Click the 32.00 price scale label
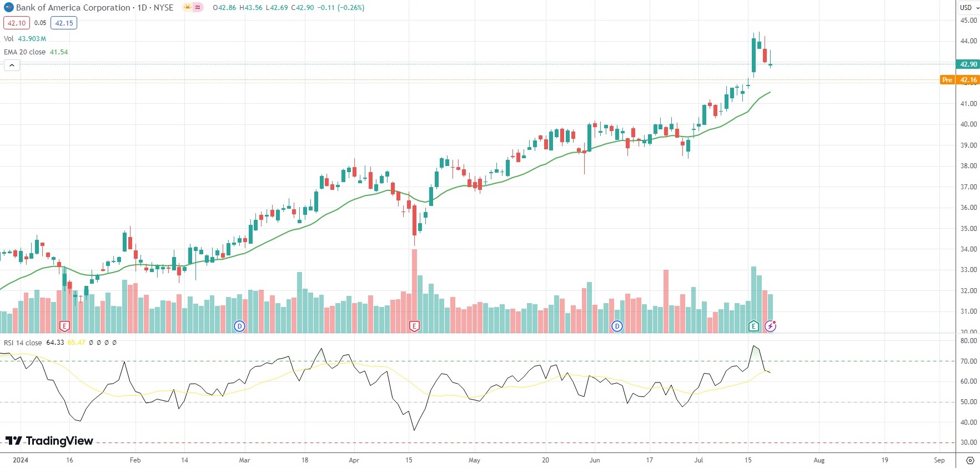The image size is (980, 468). pyautogui.click(x=969, y=291)
